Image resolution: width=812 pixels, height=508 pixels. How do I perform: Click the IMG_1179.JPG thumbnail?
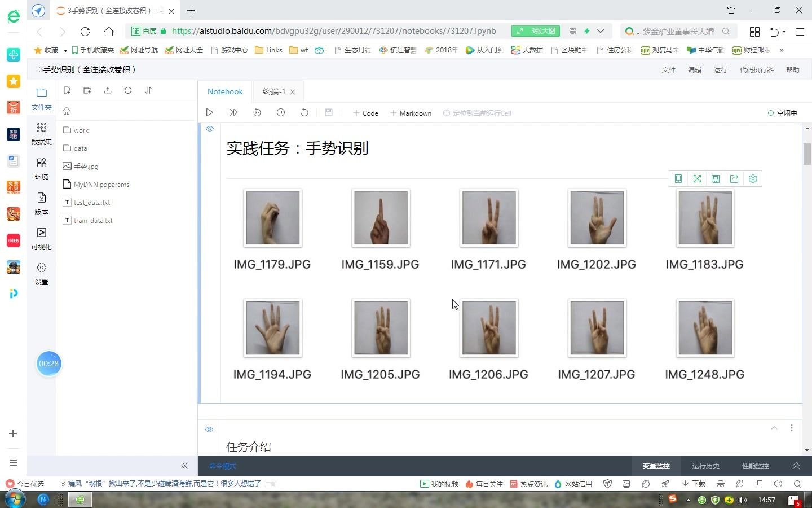(x=273, y=218)
